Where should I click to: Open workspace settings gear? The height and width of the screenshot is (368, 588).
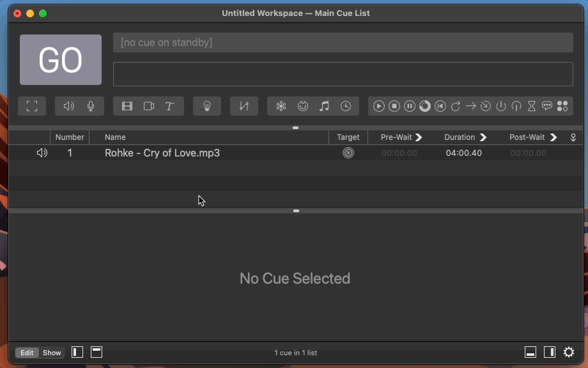pyautogui.click(x=569, y=352)
